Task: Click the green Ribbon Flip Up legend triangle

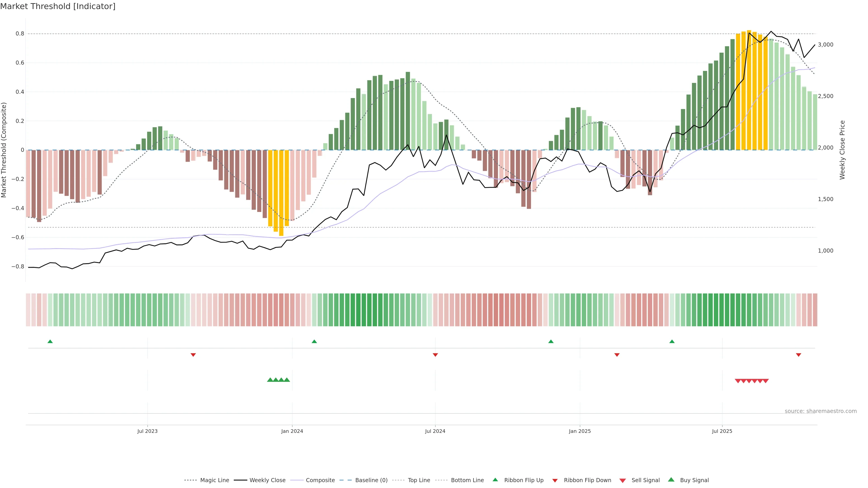Action: pos(495,480)
